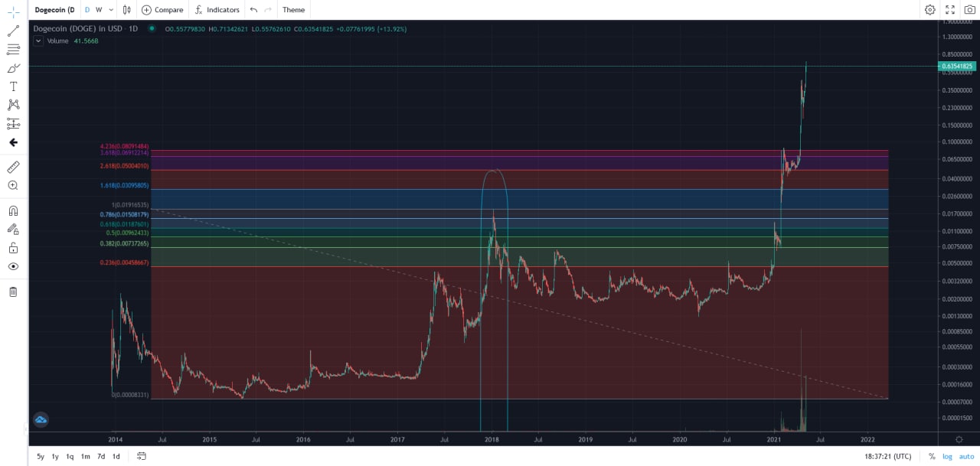
Task: Select the trend line drawing tool
Action: pyautogui.click(x=13, y=31)
